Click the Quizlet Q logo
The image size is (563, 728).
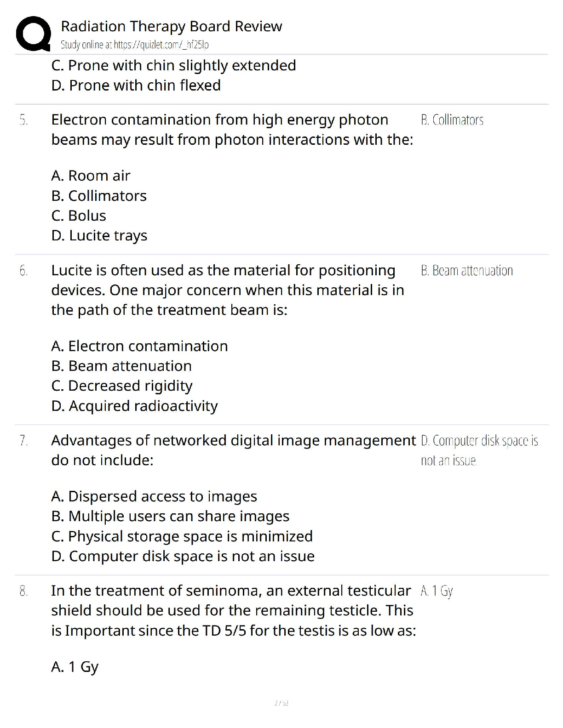pyautogui.click(x=33, y=33)
